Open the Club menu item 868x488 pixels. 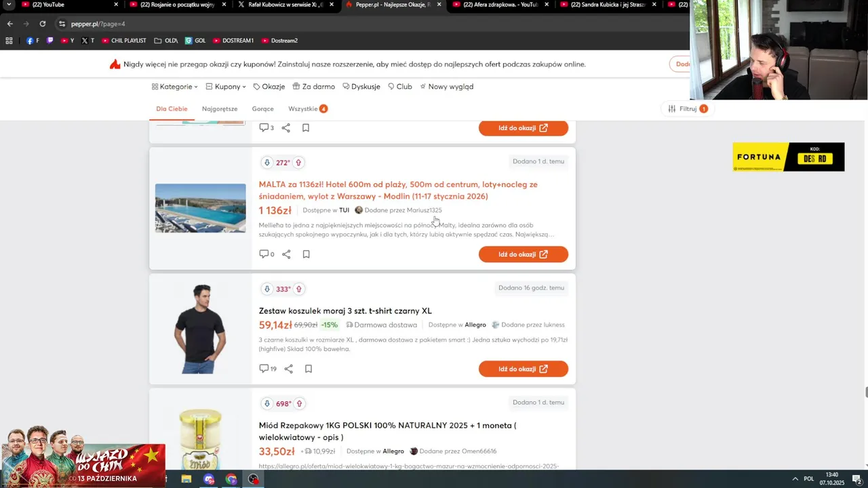(400, 87)
